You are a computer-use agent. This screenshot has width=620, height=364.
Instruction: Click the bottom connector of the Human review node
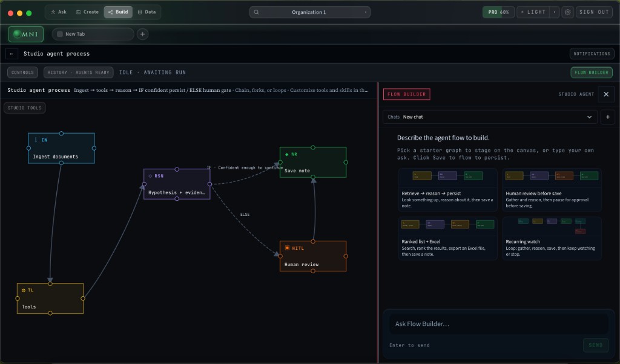tap(313, 271)
